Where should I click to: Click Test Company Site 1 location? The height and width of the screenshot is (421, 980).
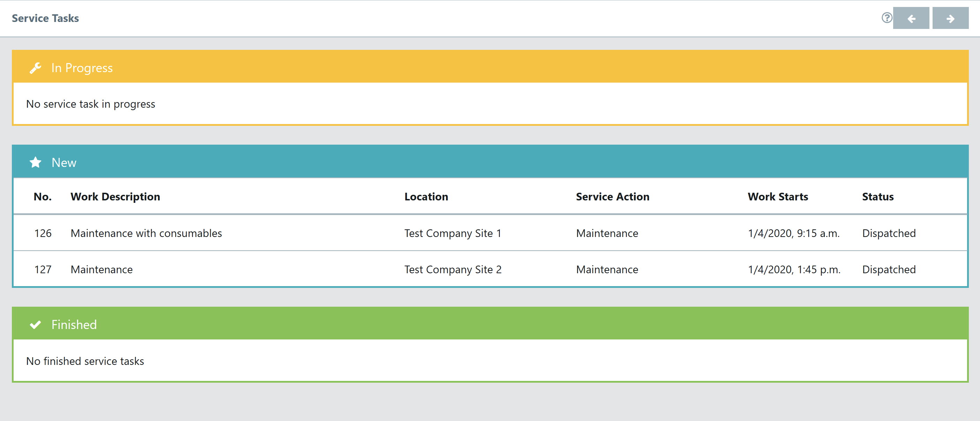(x=452, y=233)
